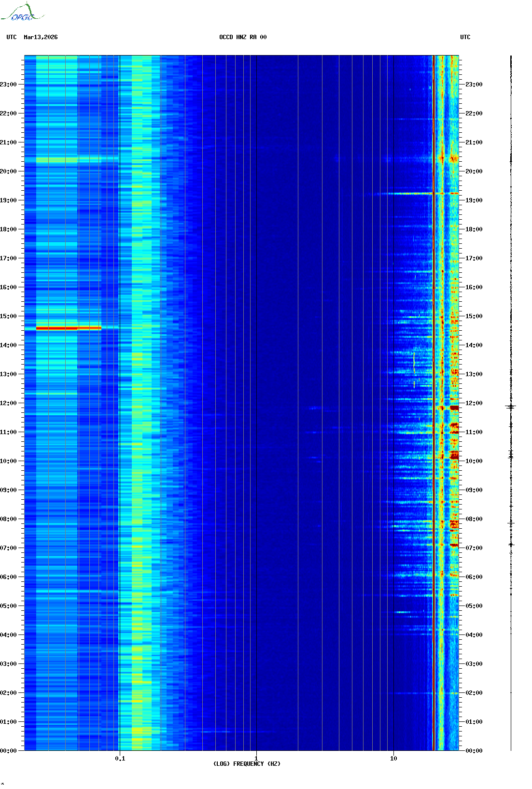Image resolution: width=532 pixels, height=789 pixels.
Task: Click the left-axis 15:00 time label
Action: click(x=8, y=316)
